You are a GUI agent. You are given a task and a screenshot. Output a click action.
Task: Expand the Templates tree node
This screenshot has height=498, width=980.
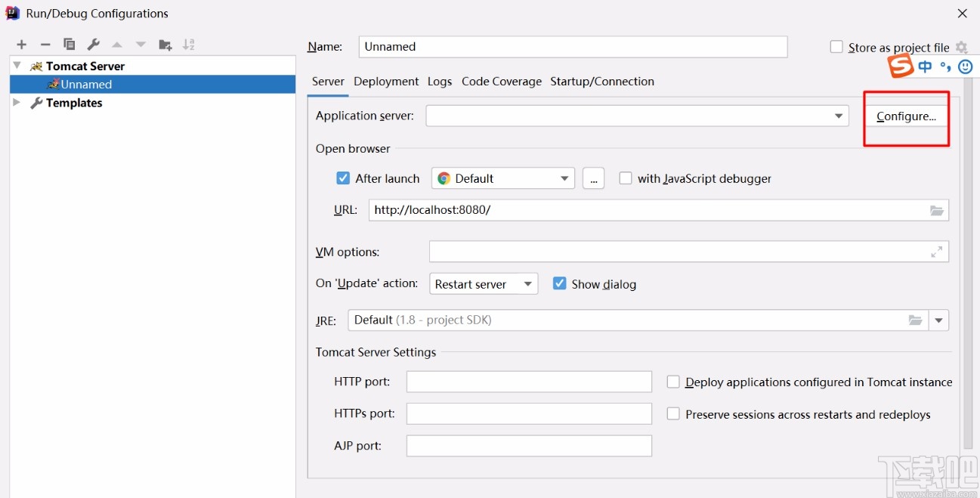click(17, 103)
